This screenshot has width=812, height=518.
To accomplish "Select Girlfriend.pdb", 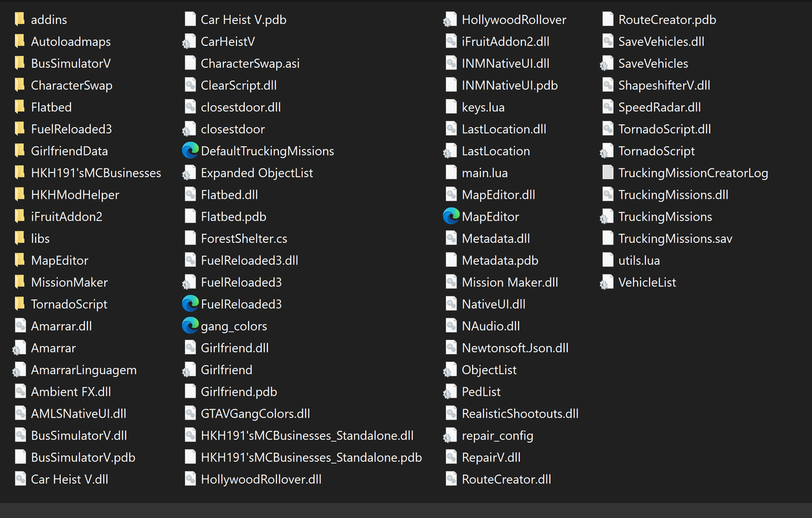I will 231,392.
